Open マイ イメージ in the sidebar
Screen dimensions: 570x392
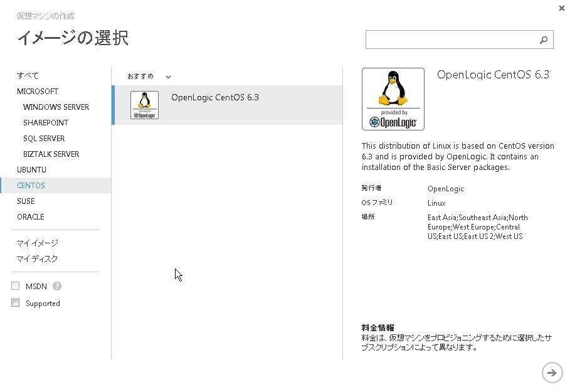[x=38, y=243]
